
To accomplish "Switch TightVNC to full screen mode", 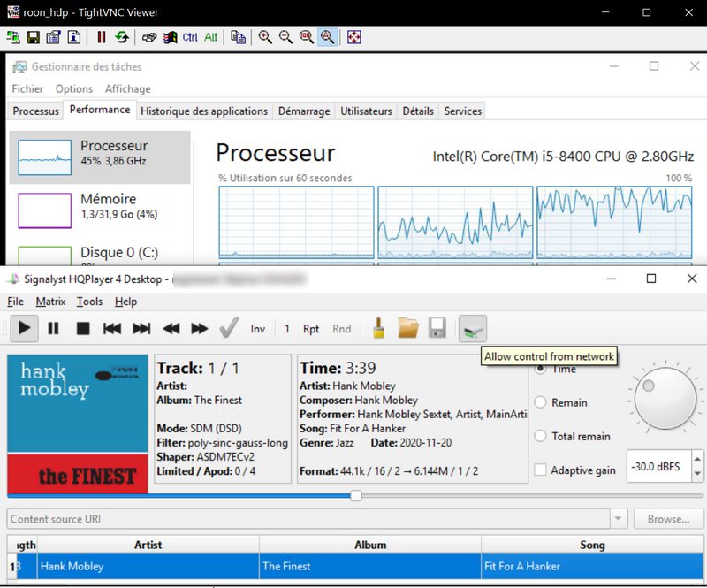I will tap(354, 37).
